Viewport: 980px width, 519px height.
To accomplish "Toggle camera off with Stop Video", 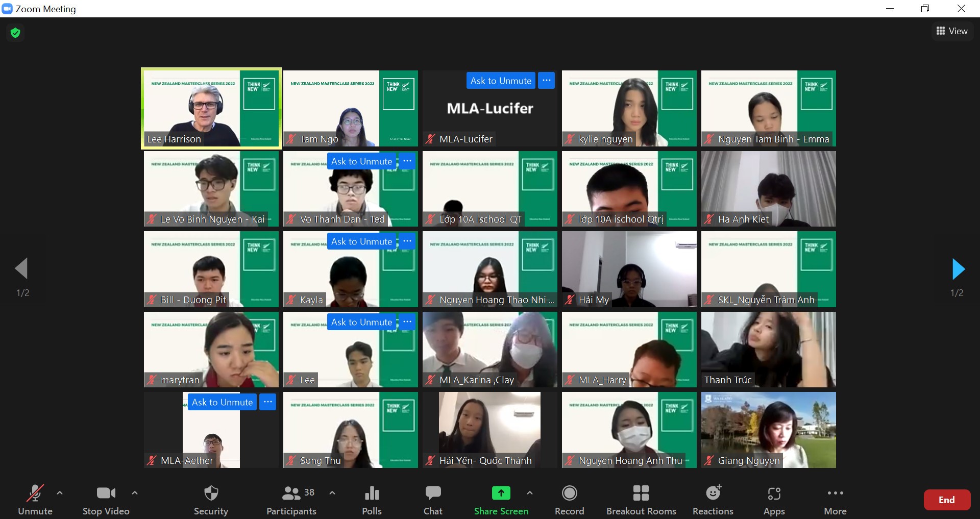I will [x=106, y=500].
